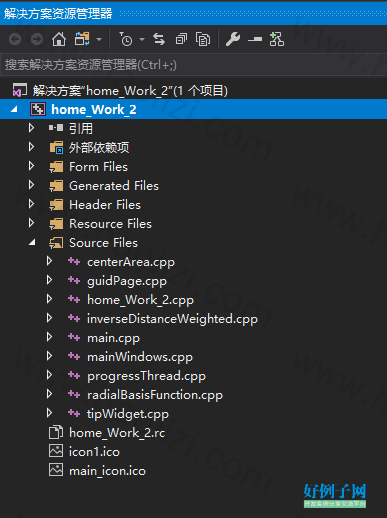The height and width of the screenshot is (518, 387).
Task: Click the Show All Files icon
Action: coord(203,39)
